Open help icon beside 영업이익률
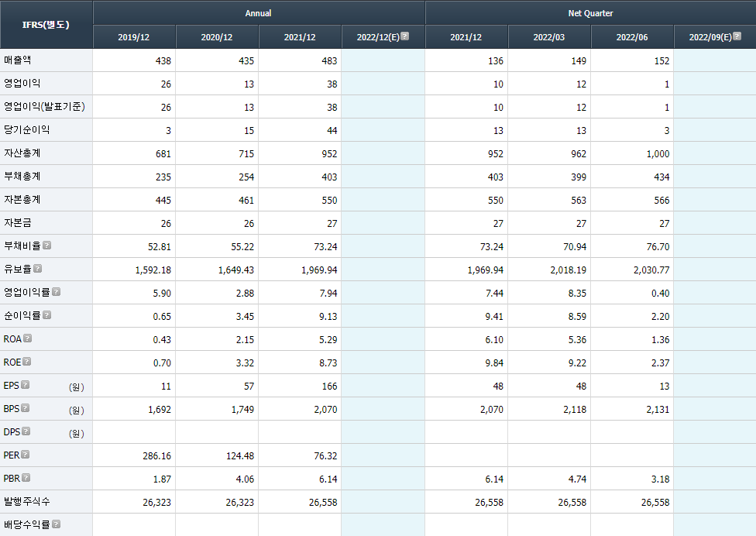The image size is (756, 536). pos(56,291)
